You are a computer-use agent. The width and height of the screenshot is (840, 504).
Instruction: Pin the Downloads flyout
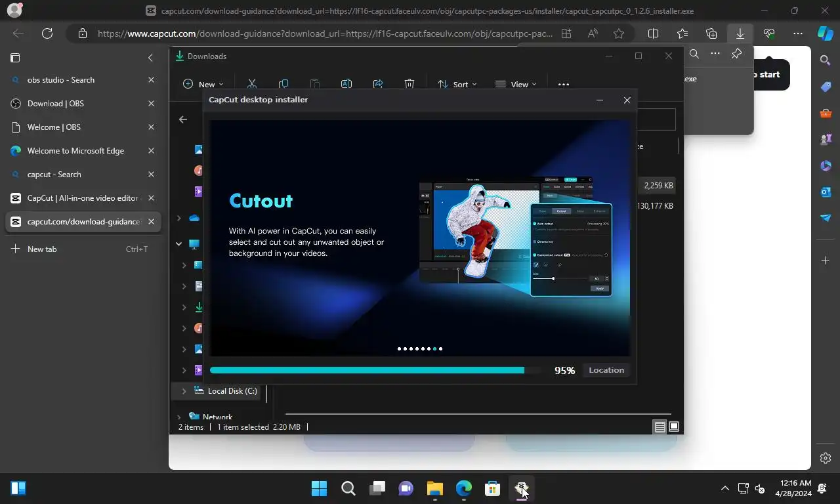pos(736,54)
